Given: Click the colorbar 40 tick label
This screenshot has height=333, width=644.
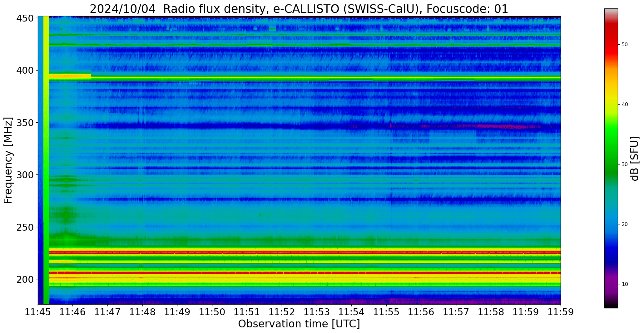Looking at the screenshot, I should pyautogui.click(x=625, y=105).
